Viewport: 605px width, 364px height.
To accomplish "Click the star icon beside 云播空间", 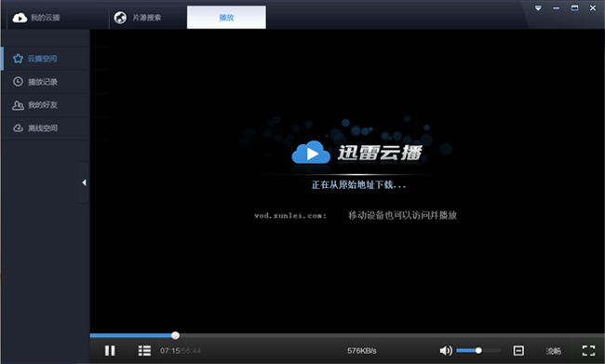I will coord(18,59).
